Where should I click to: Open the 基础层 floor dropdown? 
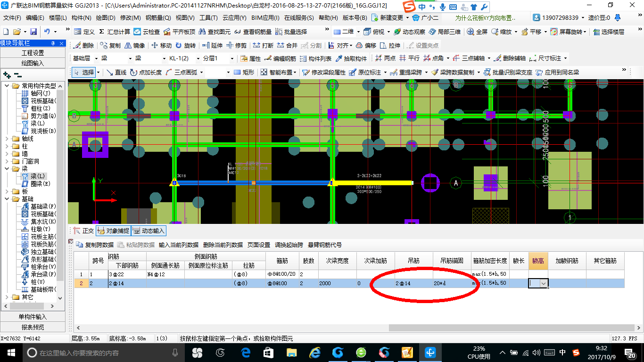97,58
